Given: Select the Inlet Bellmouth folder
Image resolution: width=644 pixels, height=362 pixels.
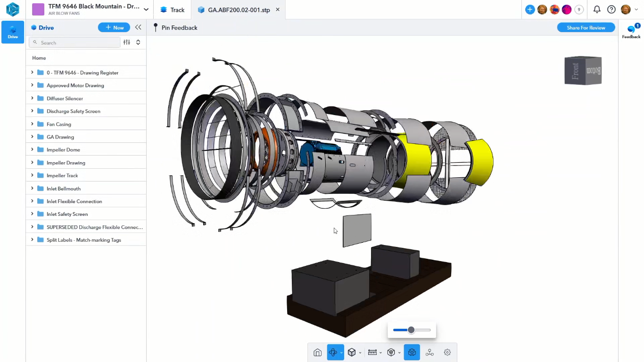Looking at the screenshot, I should (86, 189).
